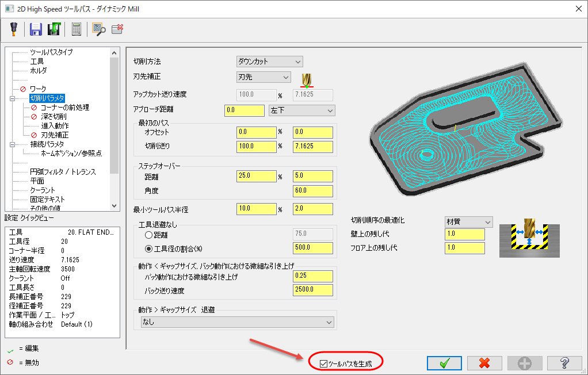Open the 切削方法 dropdown showing ダウンカット
The image size is (588, 375).
(x=269, y=62)
